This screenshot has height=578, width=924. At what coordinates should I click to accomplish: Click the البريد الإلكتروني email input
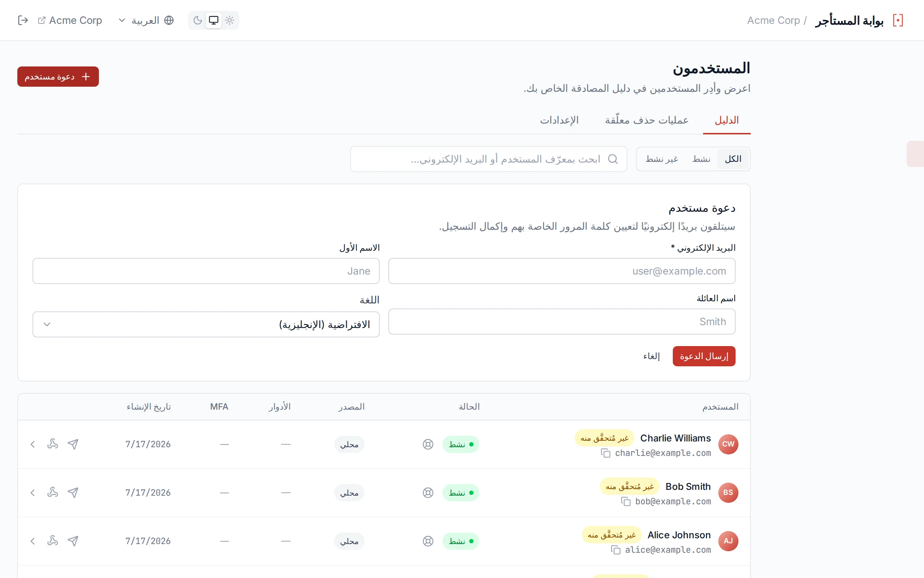pos(562,271)
